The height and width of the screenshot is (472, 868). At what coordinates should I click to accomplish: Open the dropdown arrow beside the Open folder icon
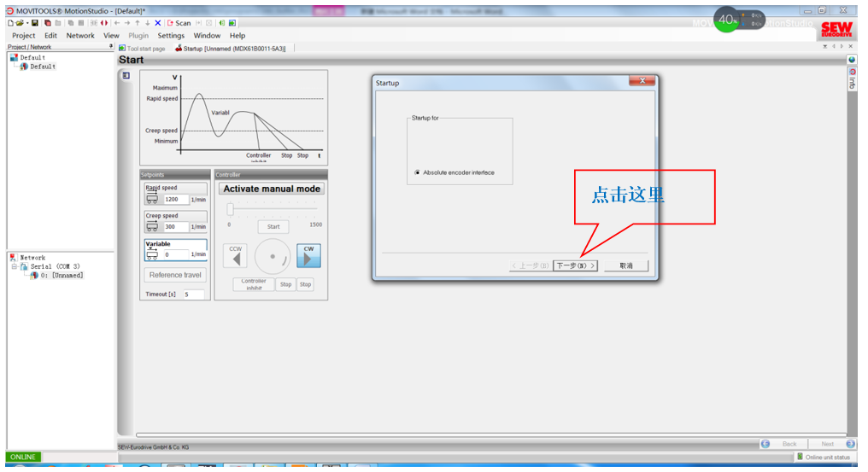tap(26, 23)
